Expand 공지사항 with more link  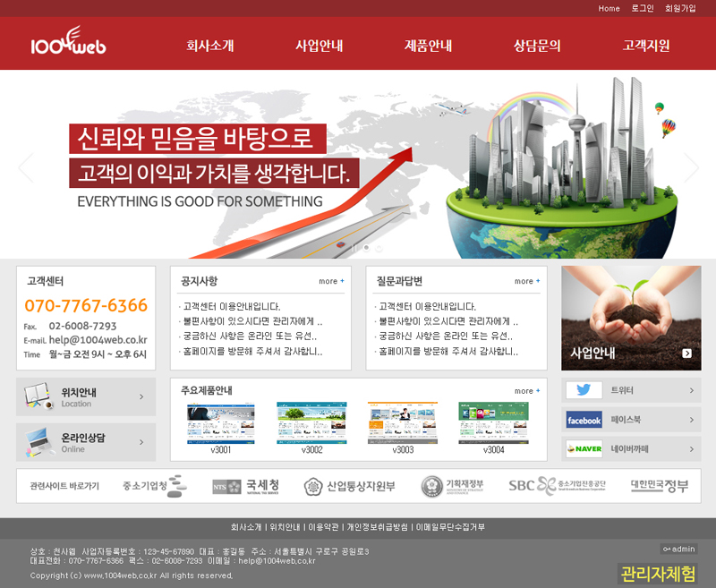pyautogui.click(x=331, y=281)
